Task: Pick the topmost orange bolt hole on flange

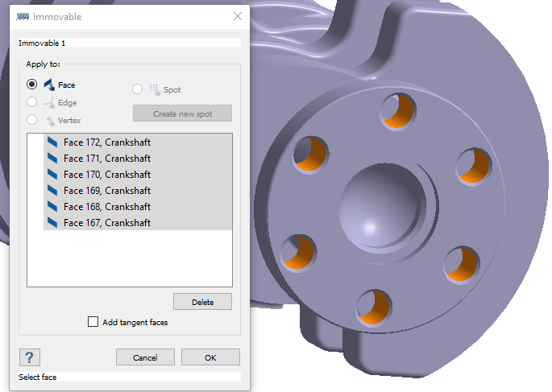Action: [x=398, y=111]
